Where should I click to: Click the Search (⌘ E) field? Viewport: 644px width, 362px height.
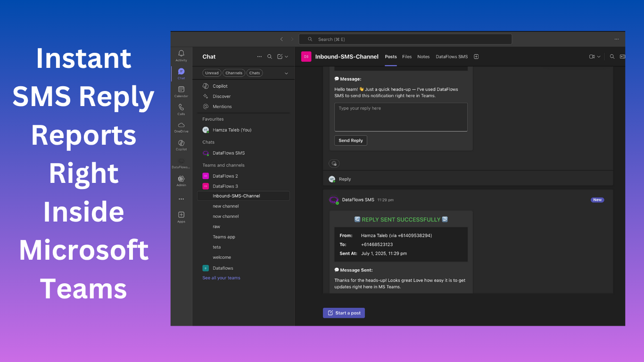[x=405, y=39]
